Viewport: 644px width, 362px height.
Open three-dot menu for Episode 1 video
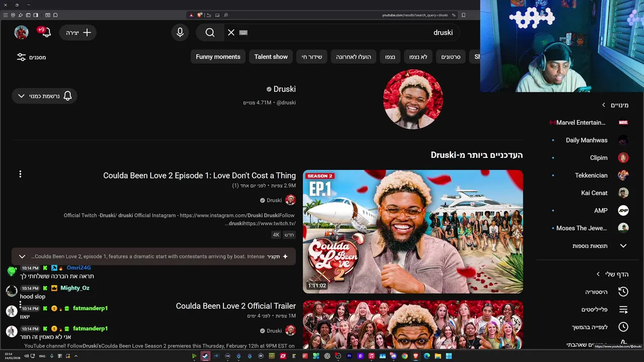[20, 174]
